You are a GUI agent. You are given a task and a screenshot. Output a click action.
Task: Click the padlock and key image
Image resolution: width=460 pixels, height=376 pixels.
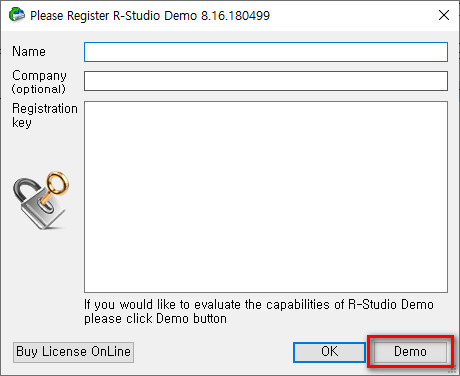coord(41,200)
